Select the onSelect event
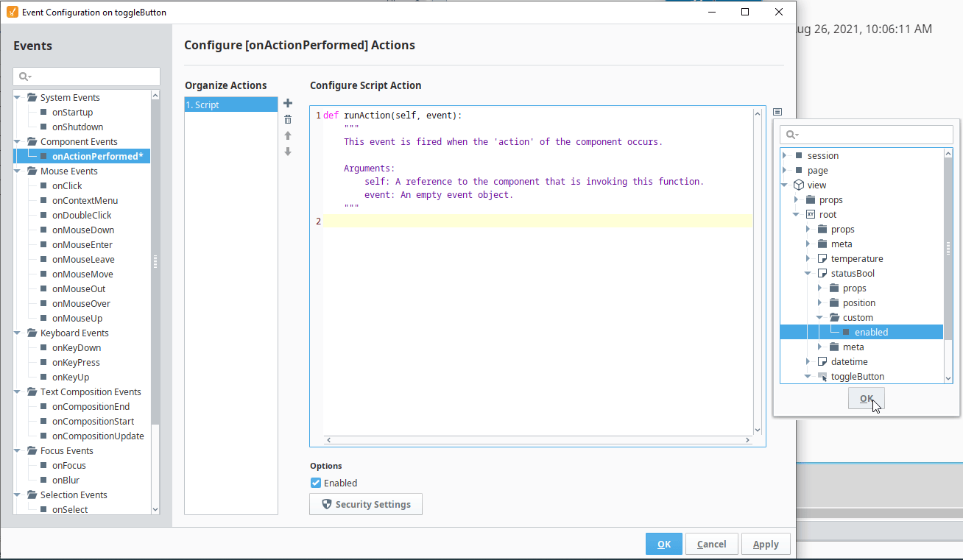The width and height of the screenshot is (963, 560). pyautogui.click(x=70, y=509)
